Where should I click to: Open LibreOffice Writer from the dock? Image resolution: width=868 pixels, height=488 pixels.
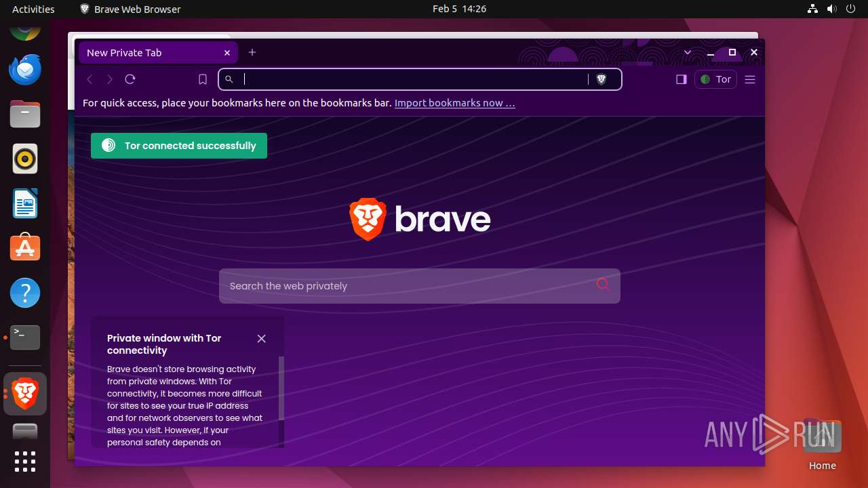[x=25, y=204]
